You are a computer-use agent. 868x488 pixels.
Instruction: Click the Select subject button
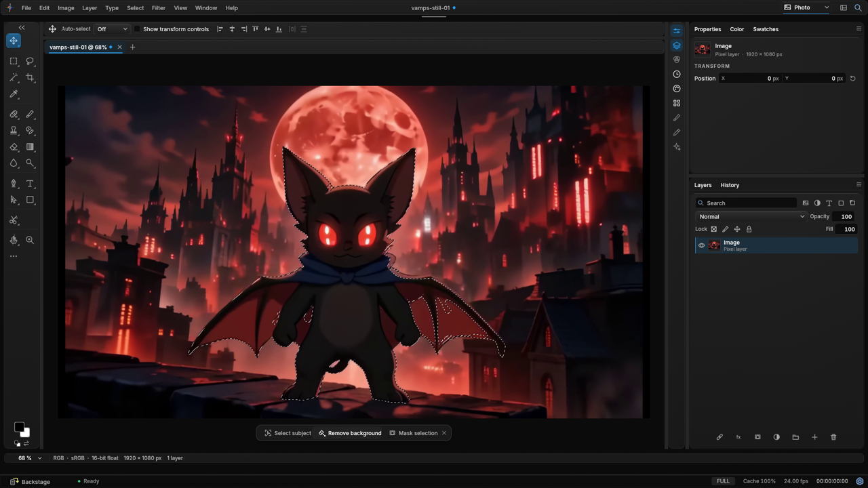(288, 433)
